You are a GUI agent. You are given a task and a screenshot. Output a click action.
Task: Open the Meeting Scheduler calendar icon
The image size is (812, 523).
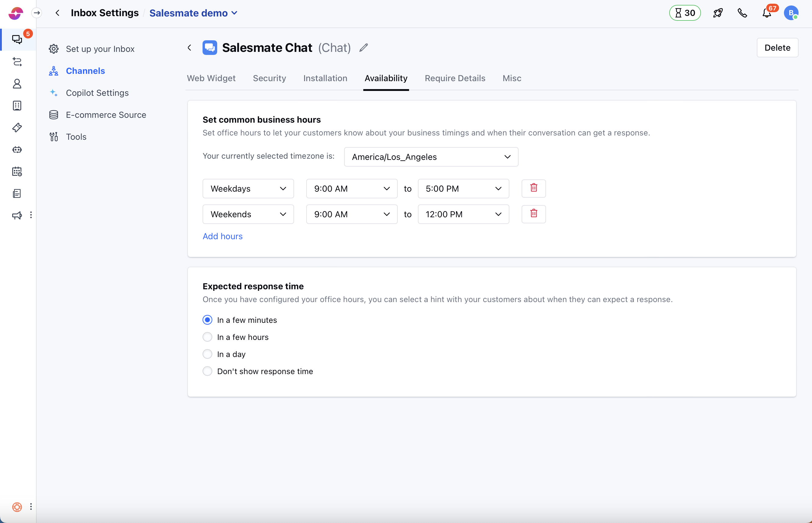pyautogui.click(x=17, y=171)
